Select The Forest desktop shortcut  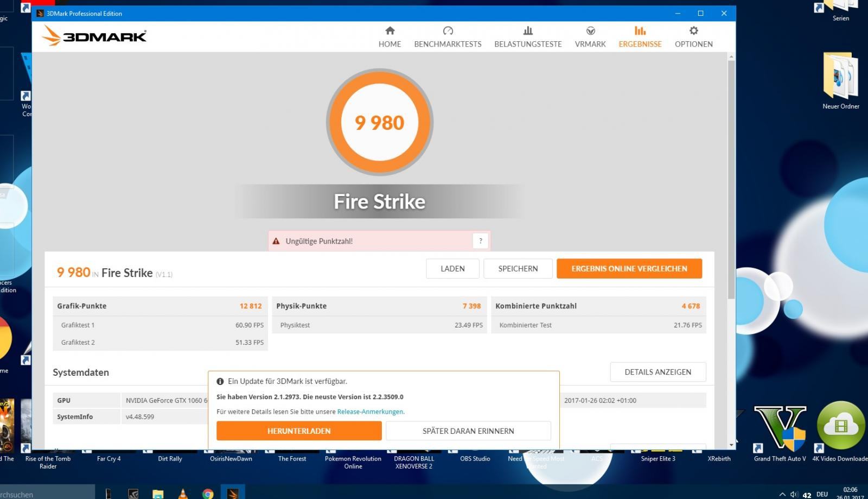coord(292,459)
